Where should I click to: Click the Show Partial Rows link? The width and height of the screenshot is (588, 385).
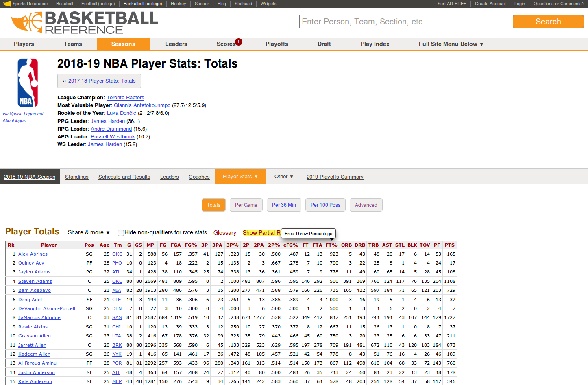pyautogui.click(x=261, y=233)
